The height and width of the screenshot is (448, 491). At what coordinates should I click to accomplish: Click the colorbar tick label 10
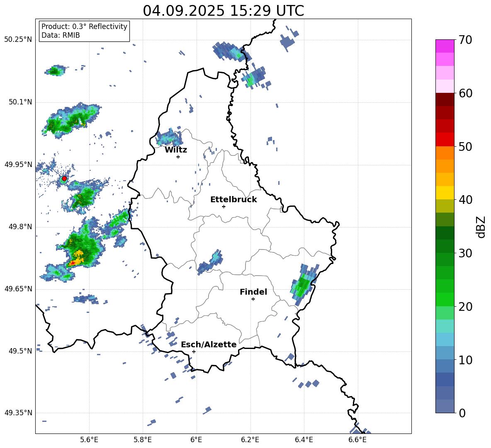click(465, 360)
